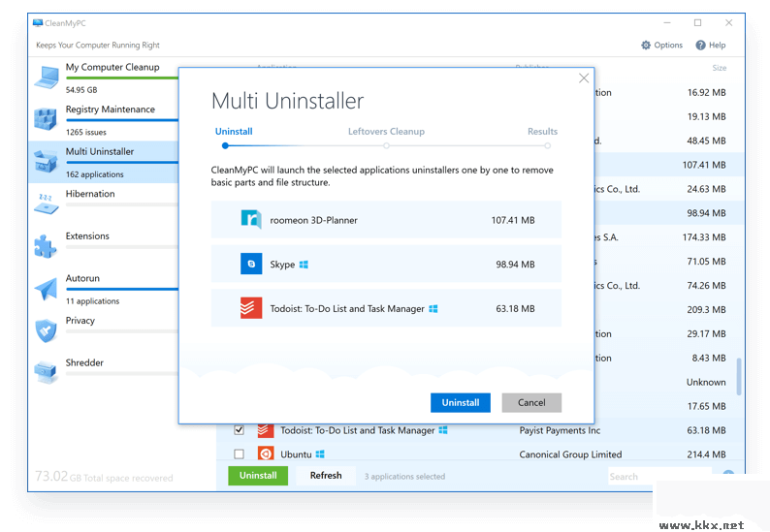
Task: Click the Todoist icon in dialog
Action: (x=251, y=308)
